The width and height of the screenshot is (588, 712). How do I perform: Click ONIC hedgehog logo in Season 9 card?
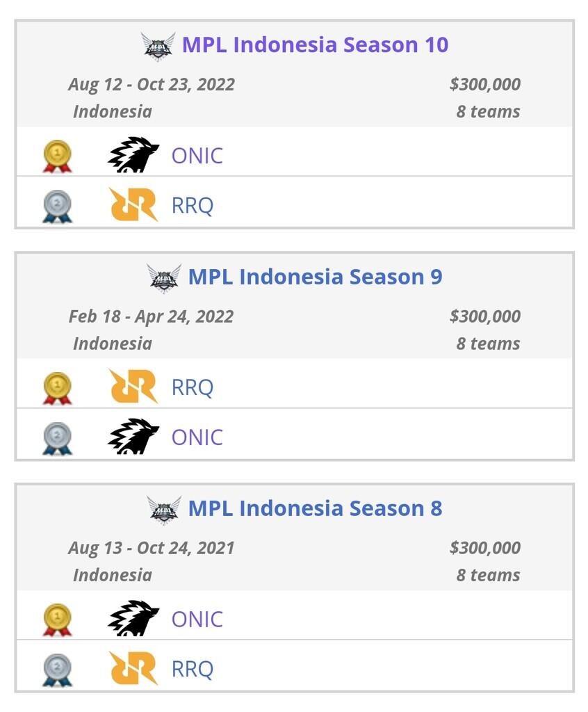click(133, 437)
